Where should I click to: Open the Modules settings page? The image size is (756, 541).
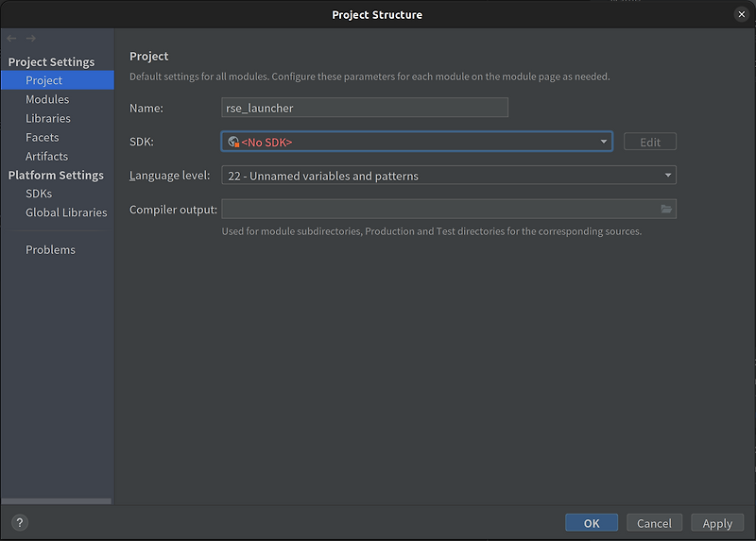click(x=47, y=99)
